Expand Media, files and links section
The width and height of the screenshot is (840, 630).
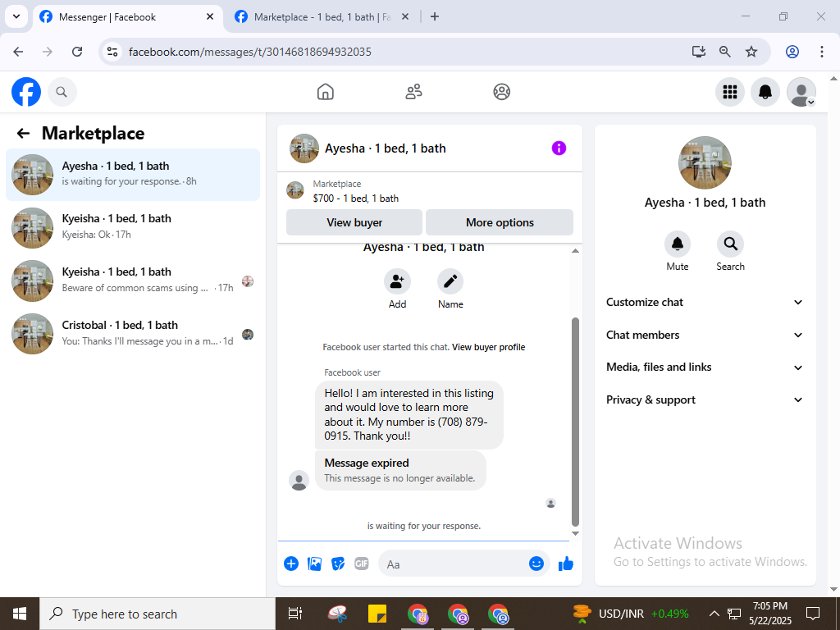(705, 367)
